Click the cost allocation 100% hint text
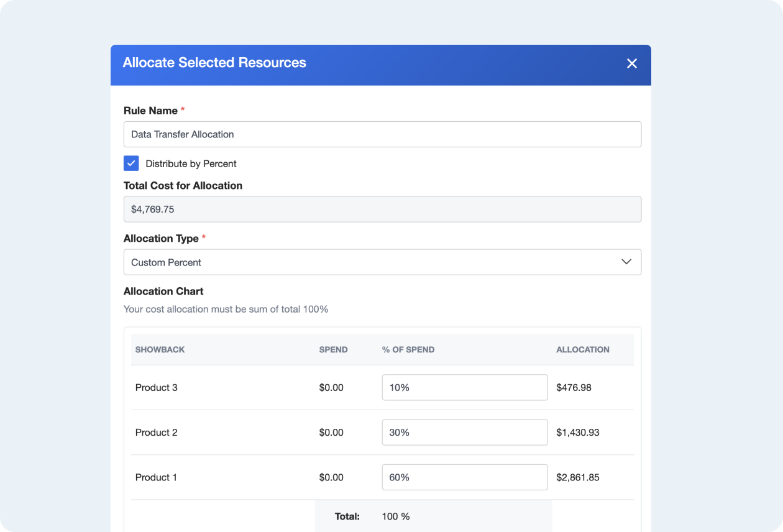 point(226,309)
